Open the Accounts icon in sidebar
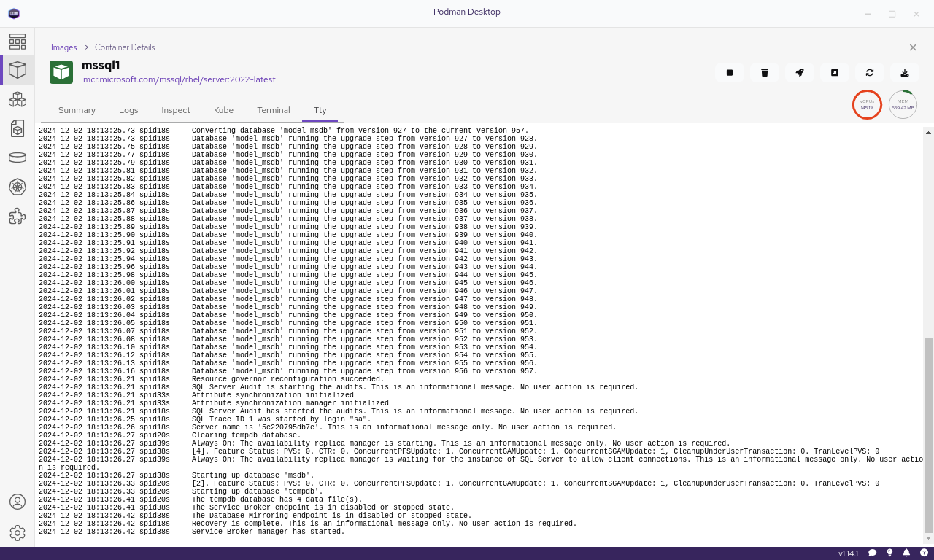The image size is (934, 560). (18, 502)
